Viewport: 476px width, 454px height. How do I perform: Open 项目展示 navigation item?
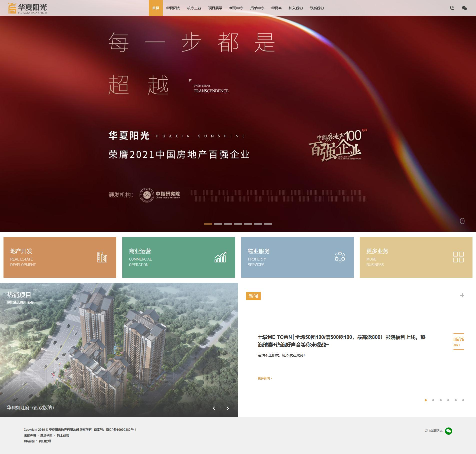215,8
